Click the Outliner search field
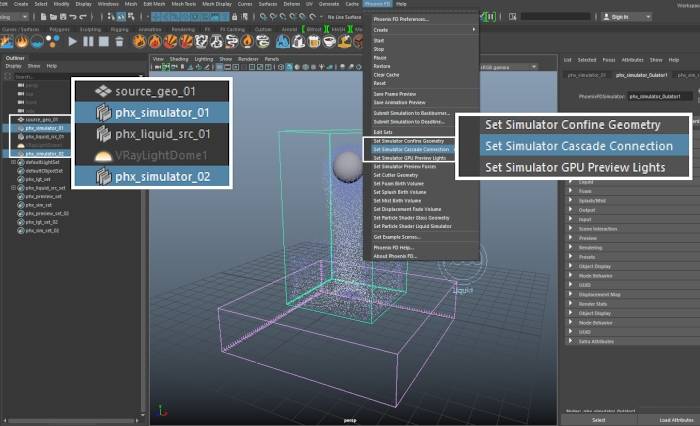The height and width of the screenshot is (426, 700). (x=76, y=77)
